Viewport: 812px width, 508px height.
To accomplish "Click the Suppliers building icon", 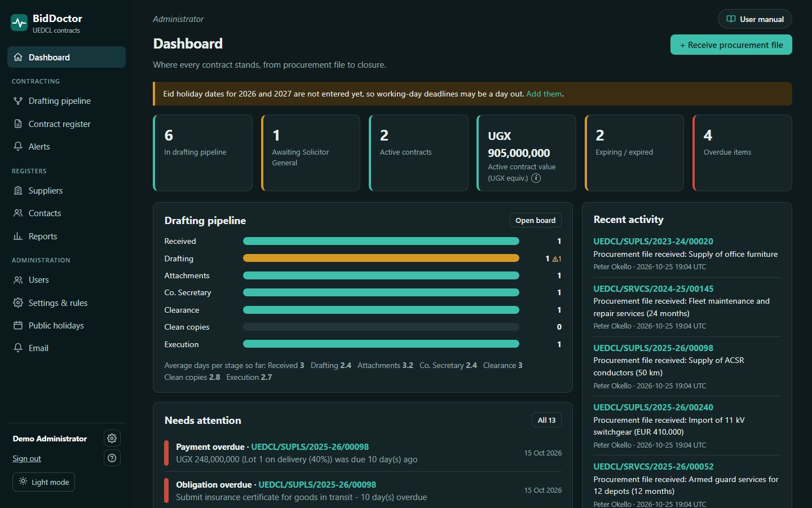I will click(18, 190).
